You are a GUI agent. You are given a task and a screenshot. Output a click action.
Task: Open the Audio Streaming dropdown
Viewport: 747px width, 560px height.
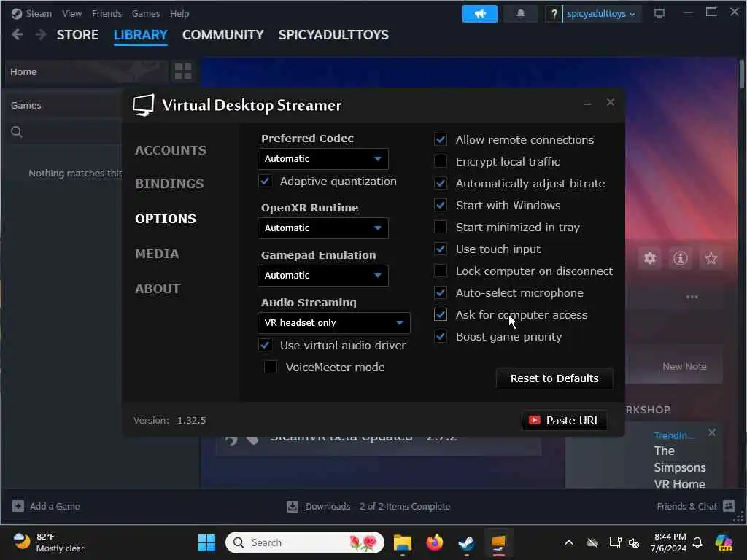(x=333, y=323)
